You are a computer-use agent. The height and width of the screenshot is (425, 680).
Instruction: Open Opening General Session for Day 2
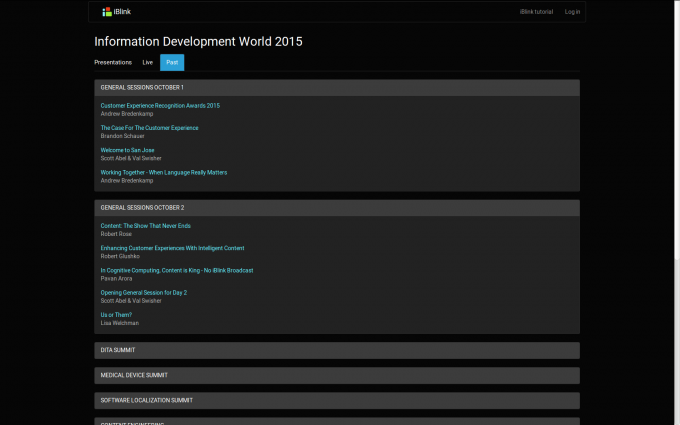pyautogui.click(x=144, y=293)
